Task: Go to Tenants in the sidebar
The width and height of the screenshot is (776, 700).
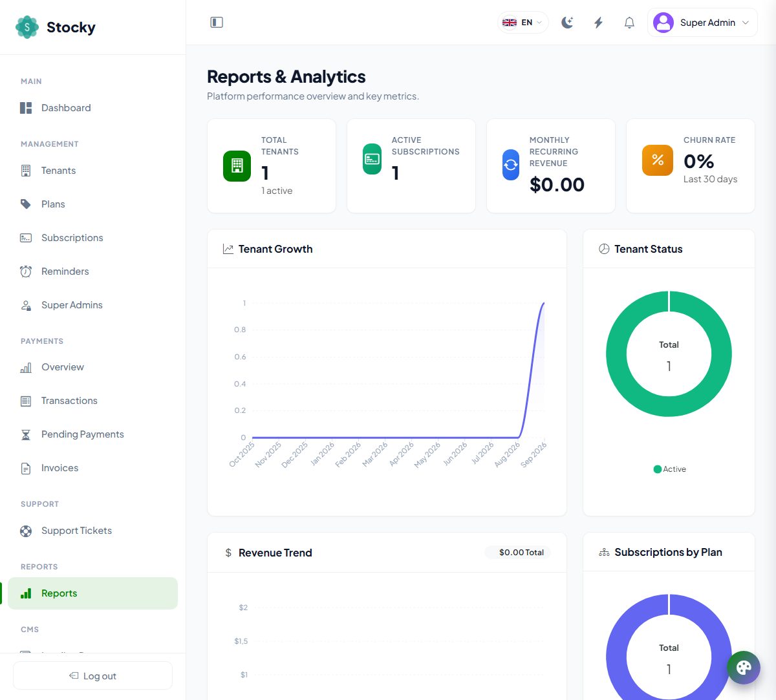Action: 93,171
